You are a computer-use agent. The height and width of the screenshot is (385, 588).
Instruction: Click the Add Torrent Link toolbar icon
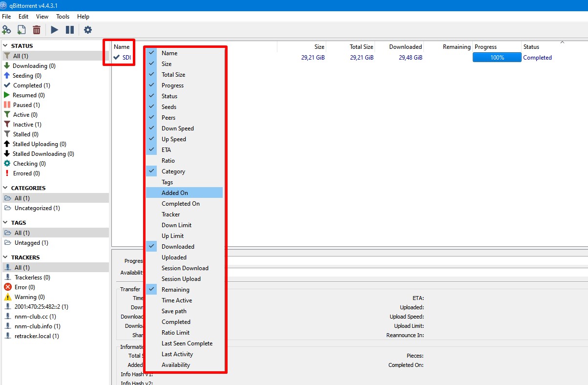pyautogui.click(x=6, y=30)
